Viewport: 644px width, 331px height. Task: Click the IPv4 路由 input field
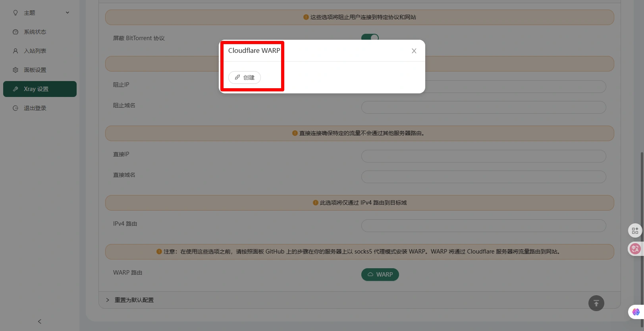coord(483,226)
